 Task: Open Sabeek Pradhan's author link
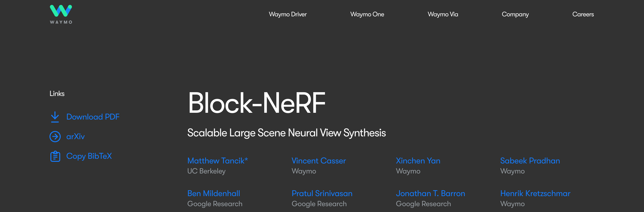(x=530, y=160)
